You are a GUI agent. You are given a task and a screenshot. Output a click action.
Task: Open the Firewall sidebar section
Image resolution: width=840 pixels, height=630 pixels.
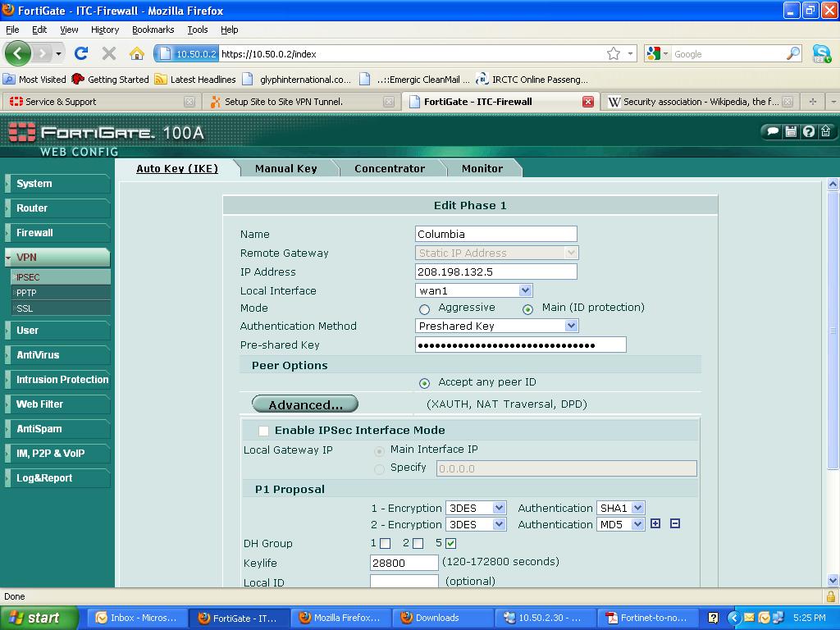(57, 232)
